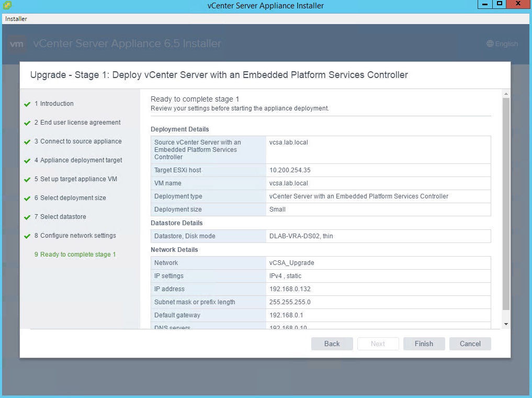Select step 6 Select deployment size
Viewport: 532px width, 398px height.
73,198
